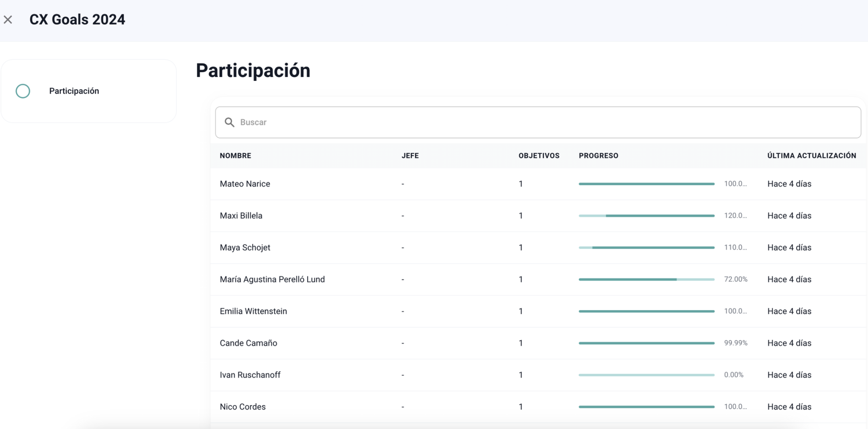The height and width of the screenshot is (429, 868).
Task: Sort by the Progreso column header
Action: pos(598,156)
